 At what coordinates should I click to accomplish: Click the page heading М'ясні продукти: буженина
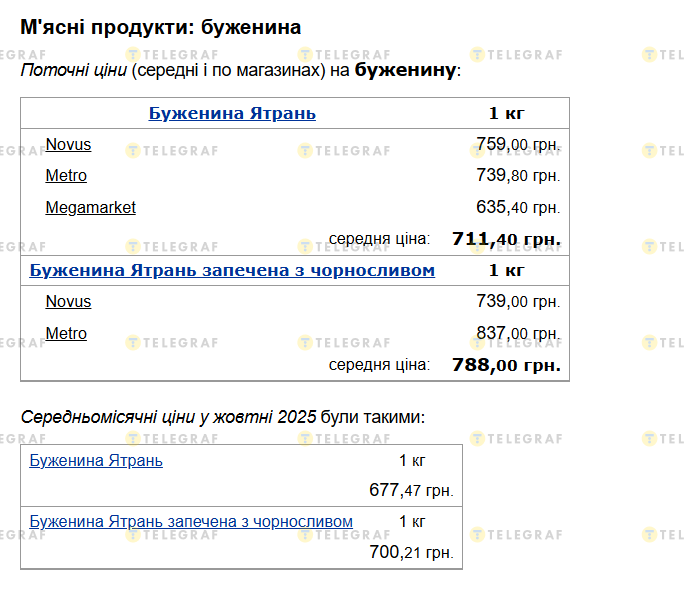[x=160, y=27]
